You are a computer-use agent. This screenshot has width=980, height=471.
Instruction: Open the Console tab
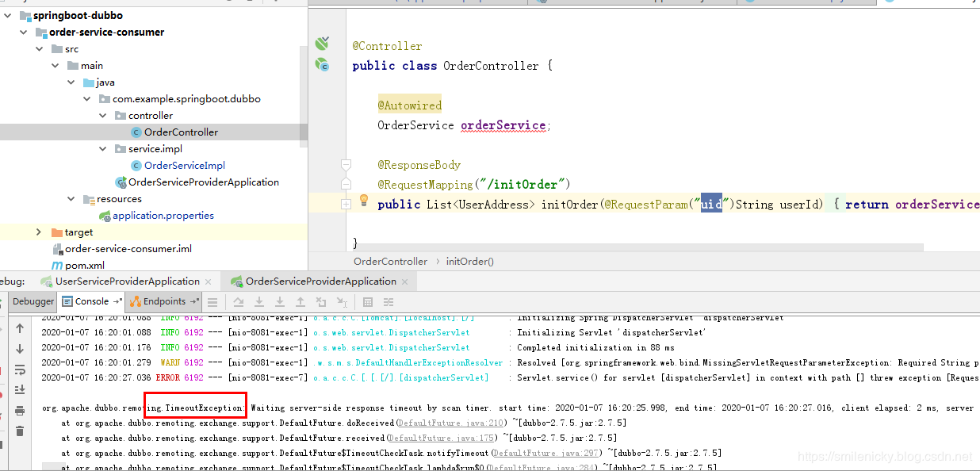click(x=91, y=301)
